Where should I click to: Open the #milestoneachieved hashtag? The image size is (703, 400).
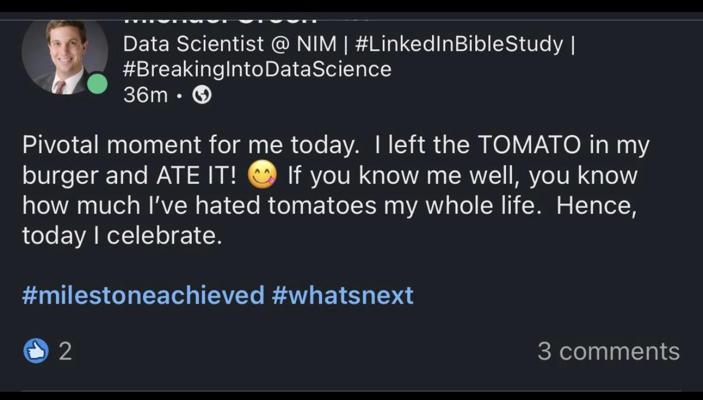[x=143, y=295]
